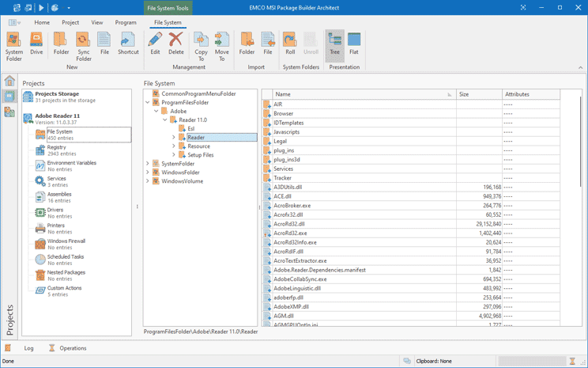
Task: Click the play icon in title bar
Action: coord(41,7)
